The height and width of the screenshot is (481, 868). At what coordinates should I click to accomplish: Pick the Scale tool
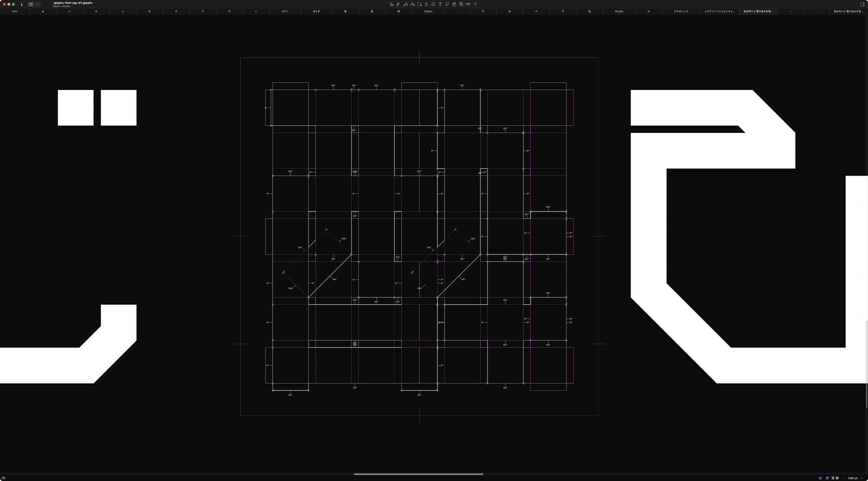pos(433,4)
